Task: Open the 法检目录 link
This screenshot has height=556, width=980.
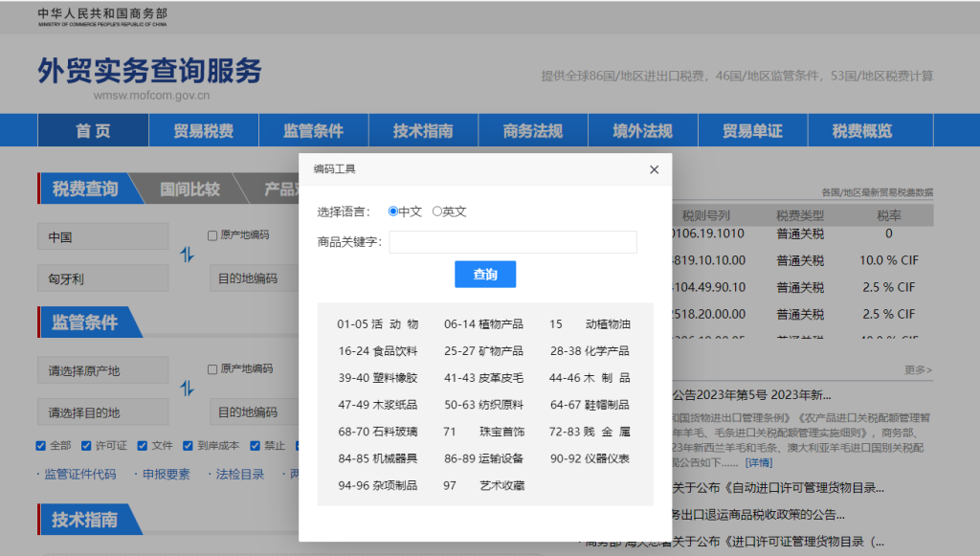Action: pyautogui.click(x=240, y=474)
